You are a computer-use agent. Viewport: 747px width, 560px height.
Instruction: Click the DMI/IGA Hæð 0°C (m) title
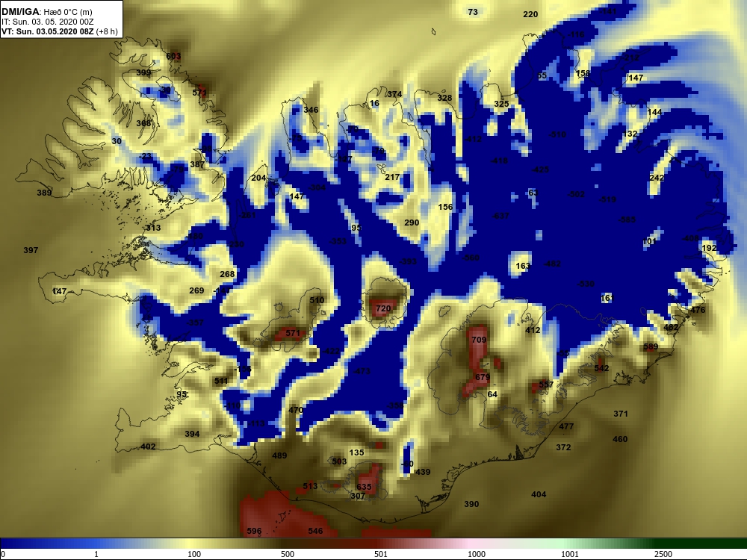pyautogui.click(x=46, y=12)
